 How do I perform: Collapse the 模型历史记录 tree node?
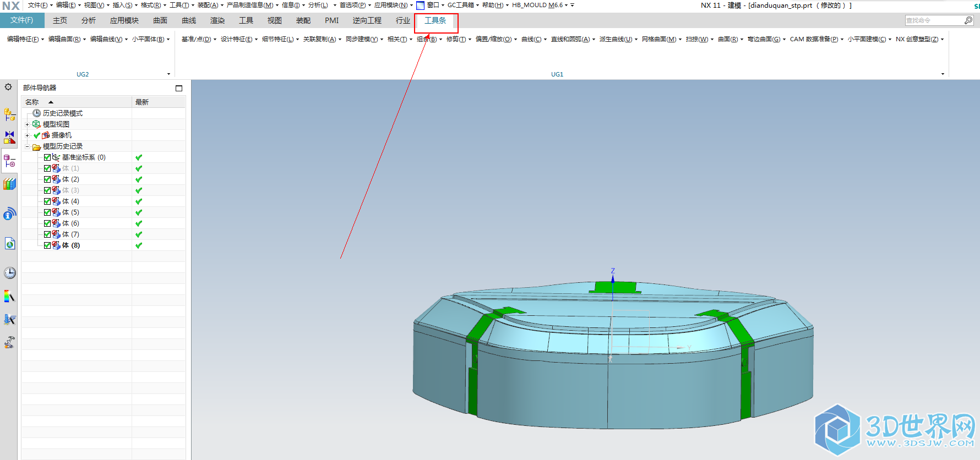pos(27,146)
